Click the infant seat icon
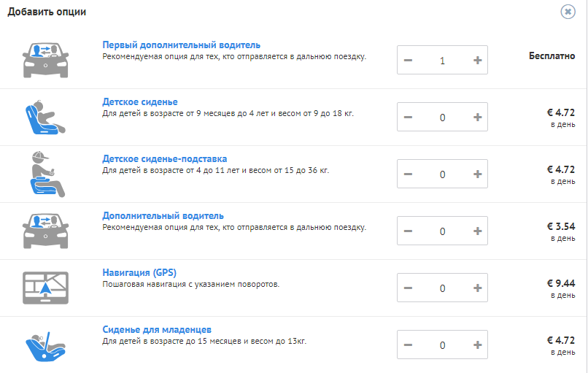 pyautogui.click(x=45, y=346)
